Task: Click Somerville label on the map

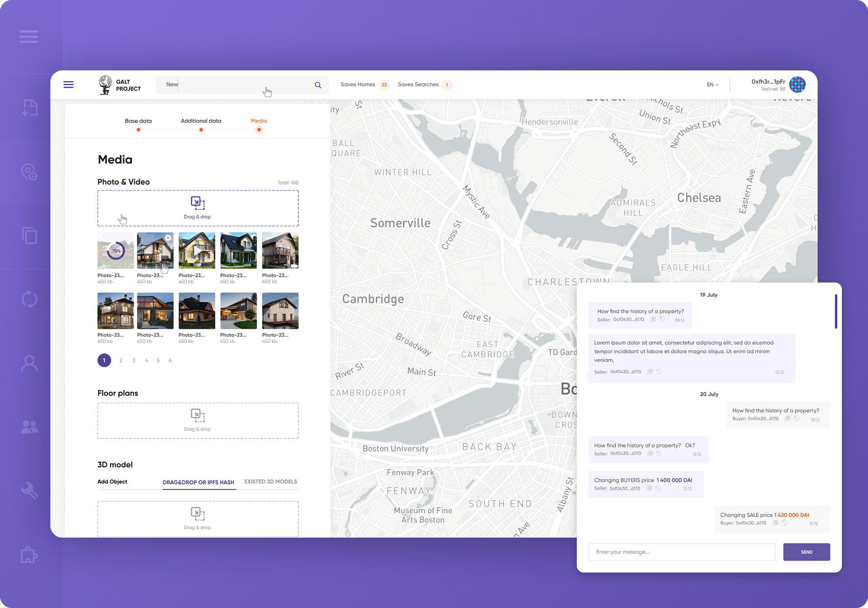Action: click(x=400, y=223)
